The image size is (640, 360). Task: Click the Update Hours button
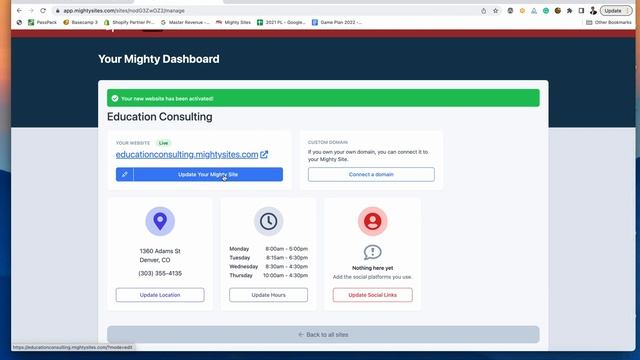[x=268, y=295]
